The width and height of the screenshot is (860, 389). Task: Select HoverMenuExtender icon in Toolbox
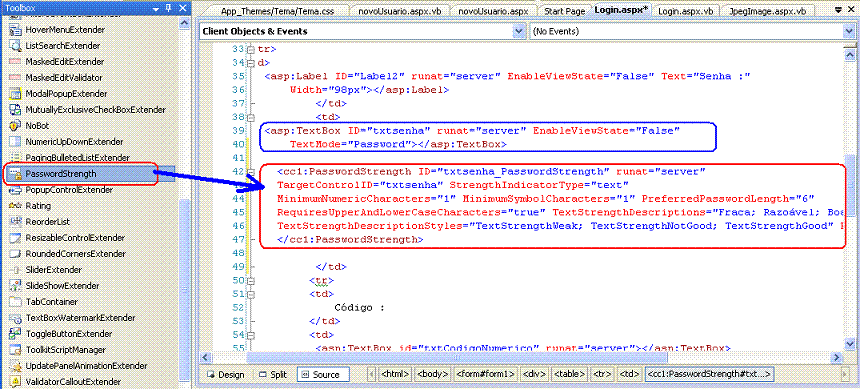[x=15, y=30]
